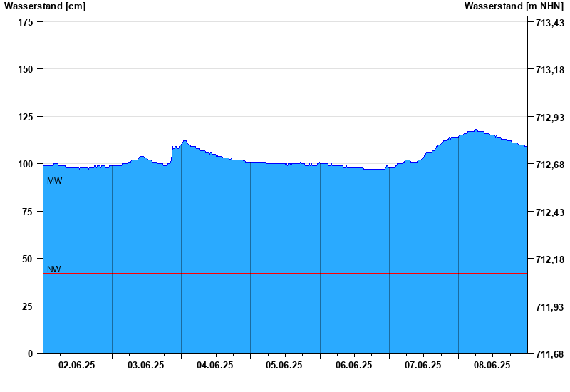The width and height of the screenshot is (570, 392).
Task: Click the date label 02.06.25
Action: pos(77,365)
